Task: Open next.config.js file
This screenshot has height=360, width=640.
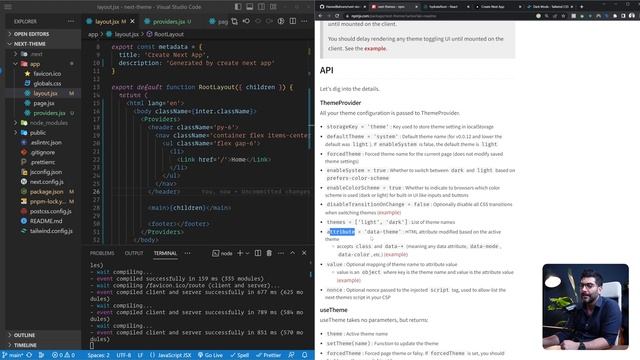Action: [x=47, y=182]
